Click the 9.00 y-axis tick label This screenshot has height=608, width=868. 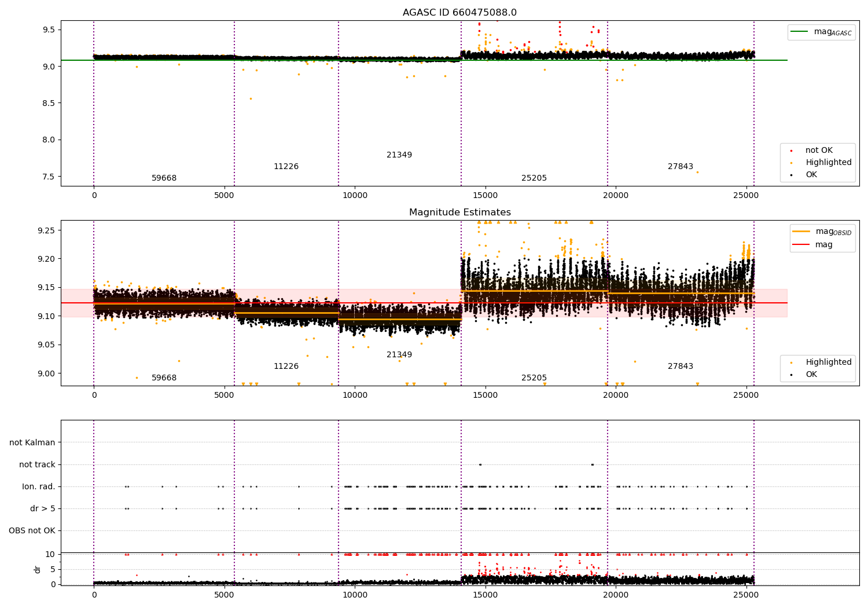click(x=47, y=373)
